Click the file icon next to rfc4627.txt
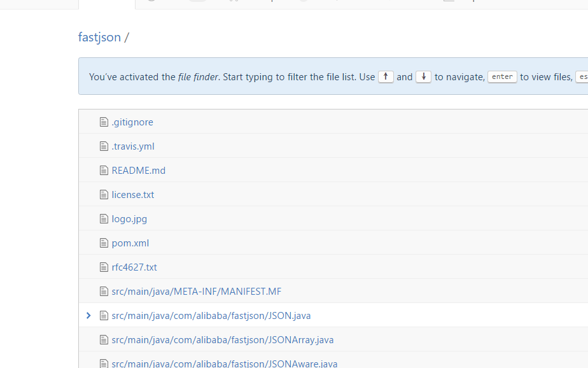 pos(103,267)
